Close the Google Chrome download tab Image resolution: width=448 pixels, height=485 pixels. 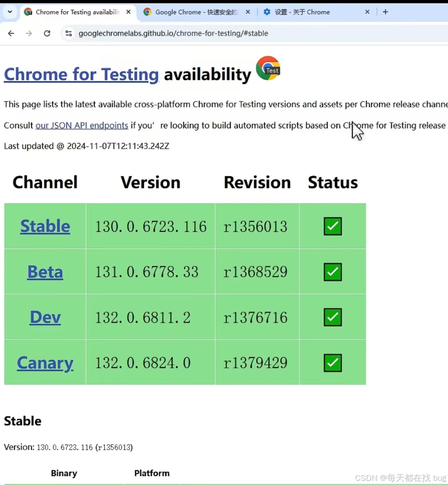(x=248, y=12)
